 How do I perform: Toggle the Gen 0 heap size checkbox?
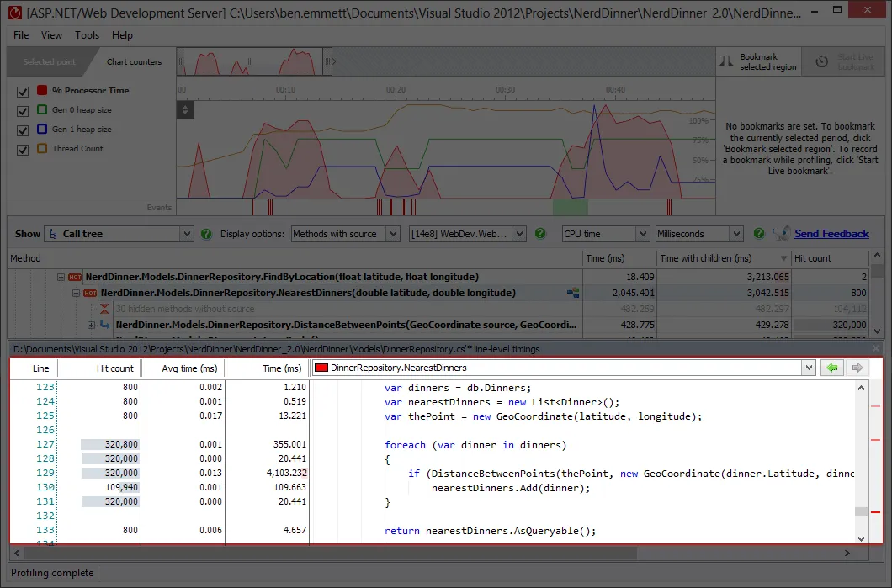pos(23,111)
